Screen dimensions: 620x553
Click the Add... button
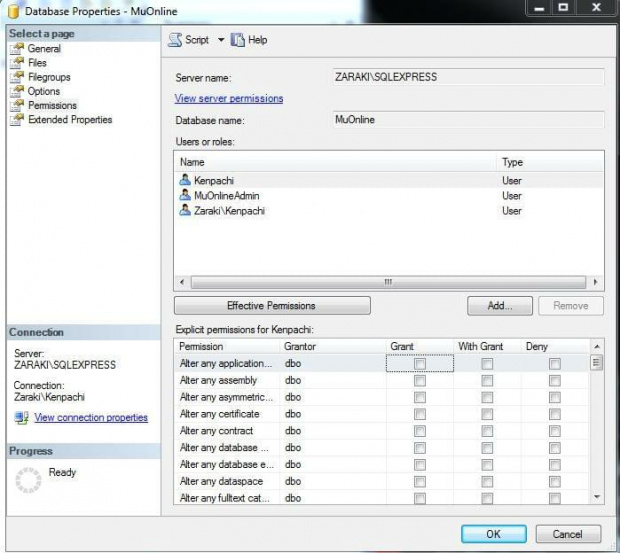(501, 306)
